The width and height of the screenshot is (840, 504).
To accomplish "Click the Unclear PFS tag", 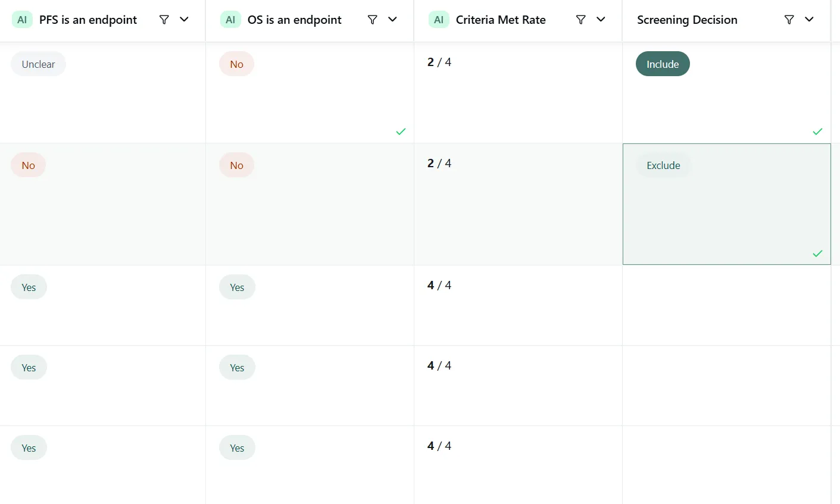I will (38, 64).
